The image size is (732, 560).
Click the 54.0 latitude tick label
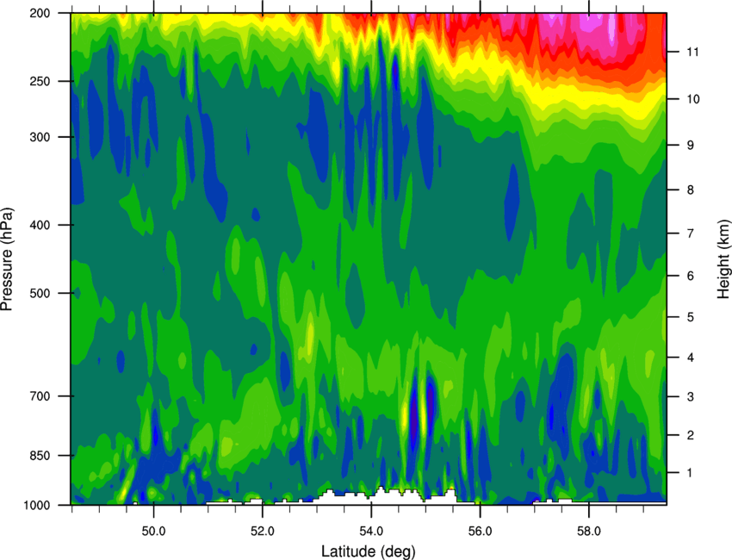pyautogui.click(x=371, y=532)
